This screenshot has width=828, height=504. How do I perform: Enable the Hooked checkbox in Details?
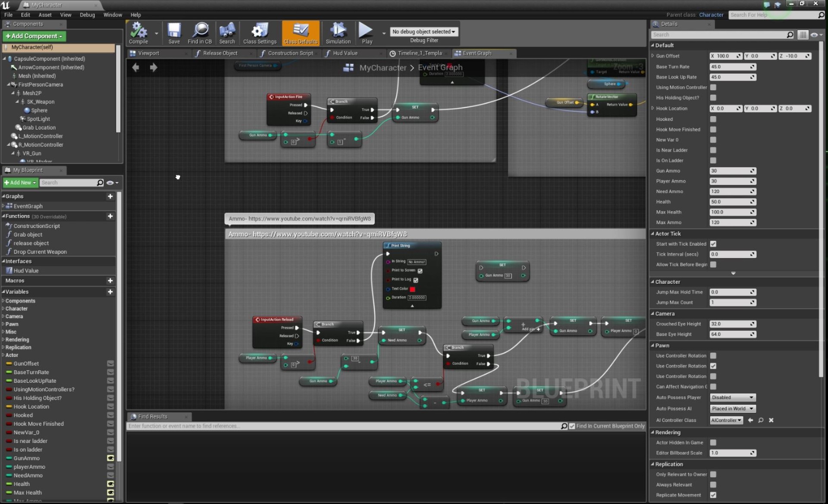pos(713,119)
